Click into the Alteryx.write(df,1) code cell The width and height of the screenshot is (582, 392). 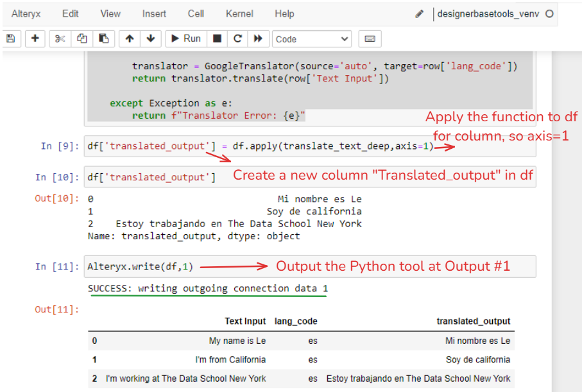click(x=141, y=266)
